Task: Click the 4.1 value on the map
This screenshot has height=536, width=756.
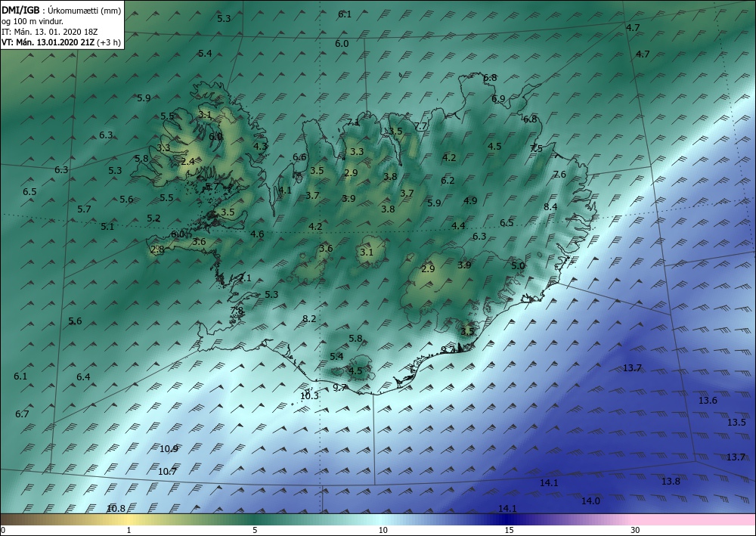Action: (285, 191)
